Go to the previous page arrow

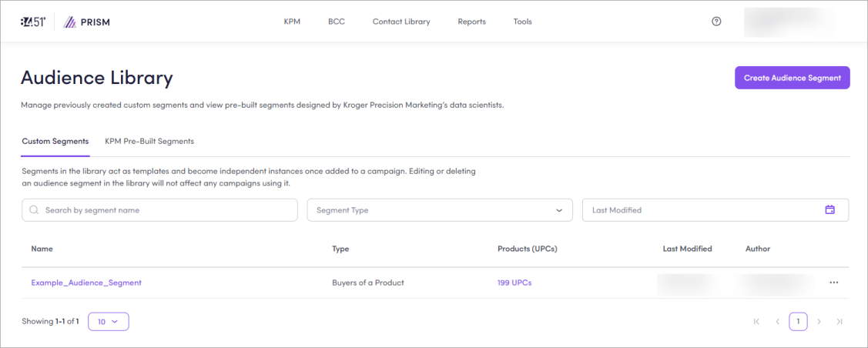point(777,321)
